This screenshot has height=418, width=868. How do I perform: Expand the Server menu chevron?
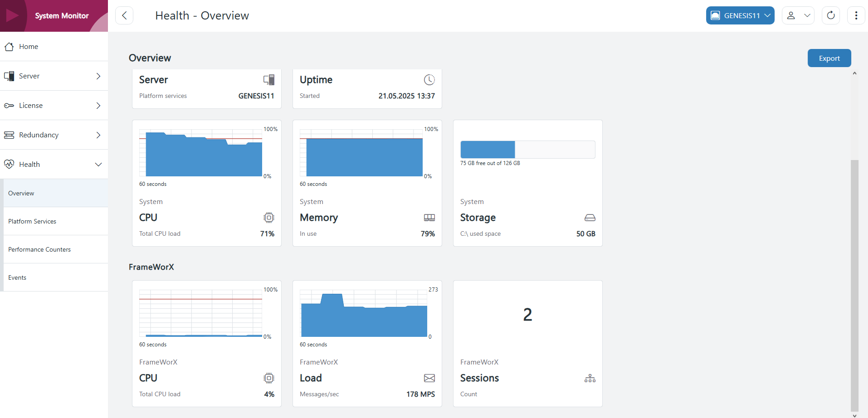coord(98,76)
